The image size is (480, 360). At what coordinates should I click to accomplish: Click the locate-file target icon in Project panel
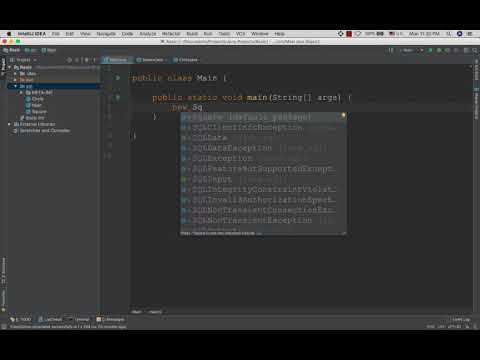pyautogui.click(x=69, y=60)
